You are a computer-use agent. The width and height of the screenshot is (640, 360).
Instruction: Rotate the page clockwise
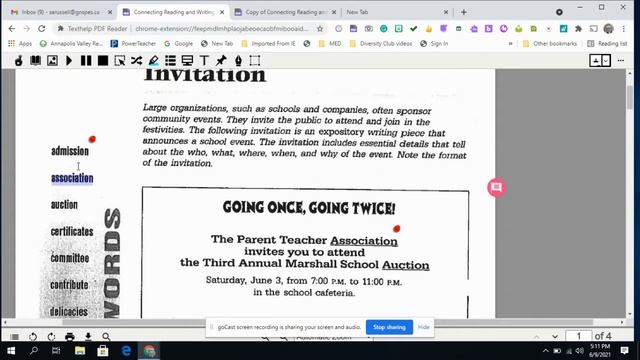click(x=51, y=337)
